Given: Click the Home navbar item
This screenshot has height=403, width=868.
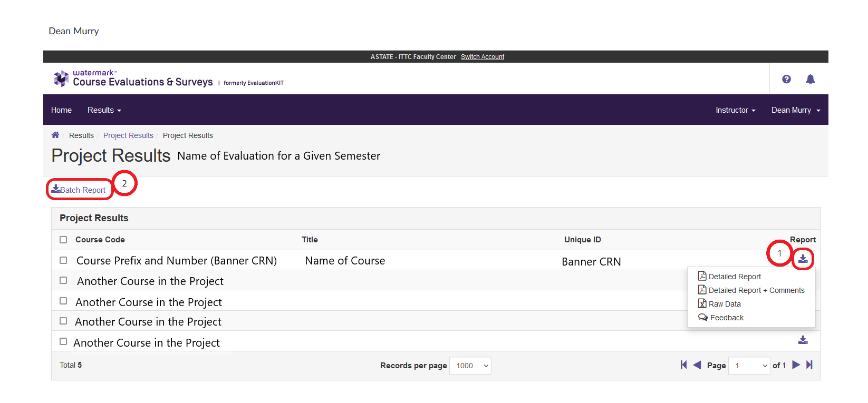Looking at the screenshot, I should coord(61,110).
